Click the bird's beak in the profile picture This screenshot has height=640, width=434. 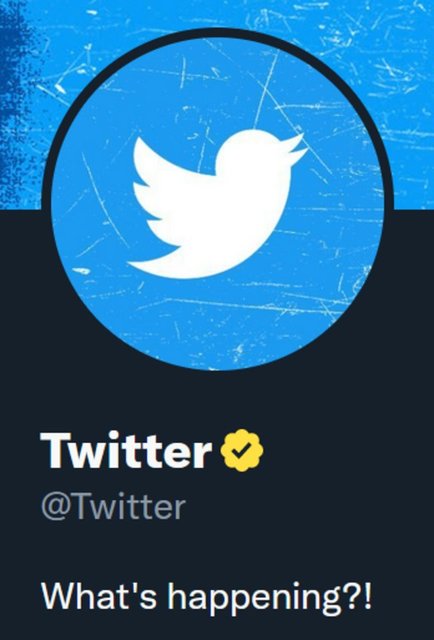[x=298, y=146]
